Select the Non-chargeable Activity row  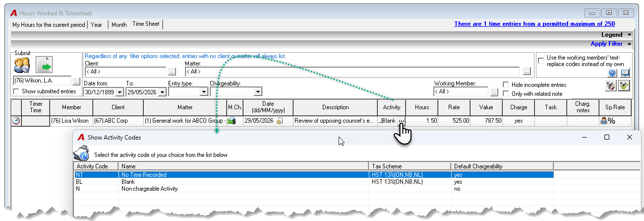313,189
